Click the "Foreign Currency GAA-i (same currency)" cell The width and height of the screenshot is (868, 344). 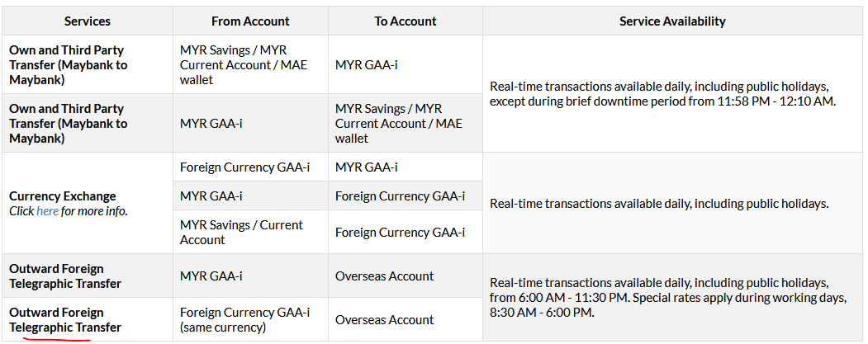click(x=244, y=319)
